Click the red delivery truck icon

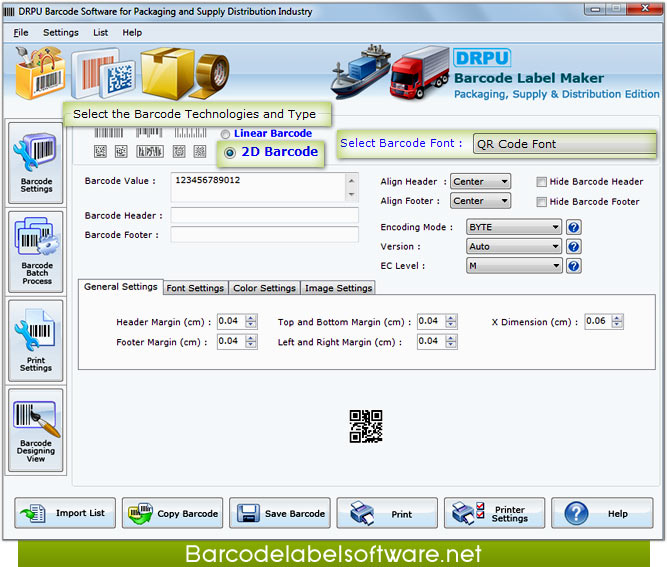coord(419,73)
